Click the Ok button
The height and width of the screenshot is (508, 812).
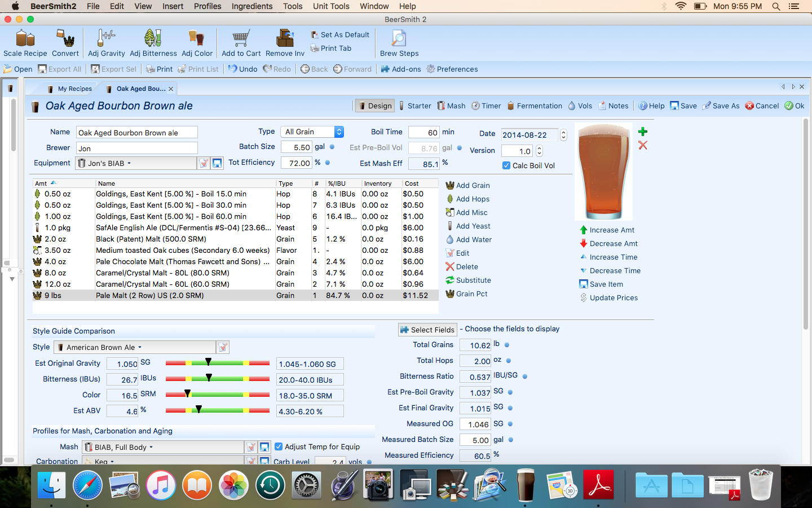[x=795, y=106]
